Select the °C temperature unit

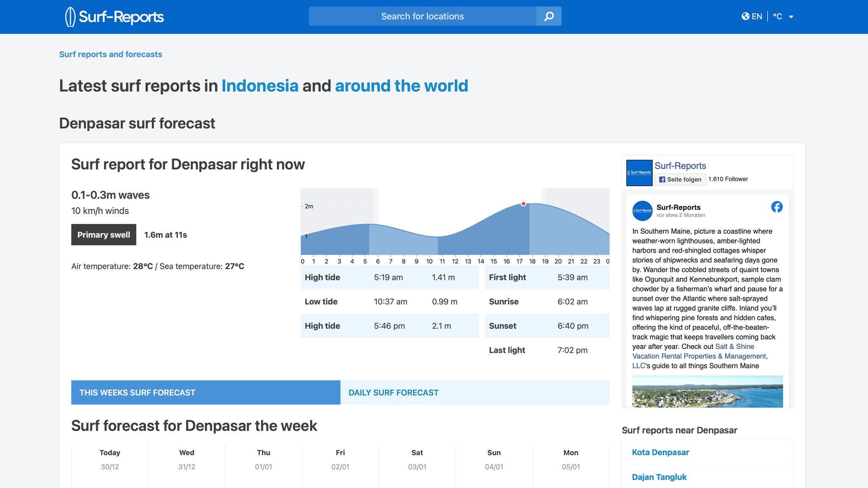click(x=777, y=16)
